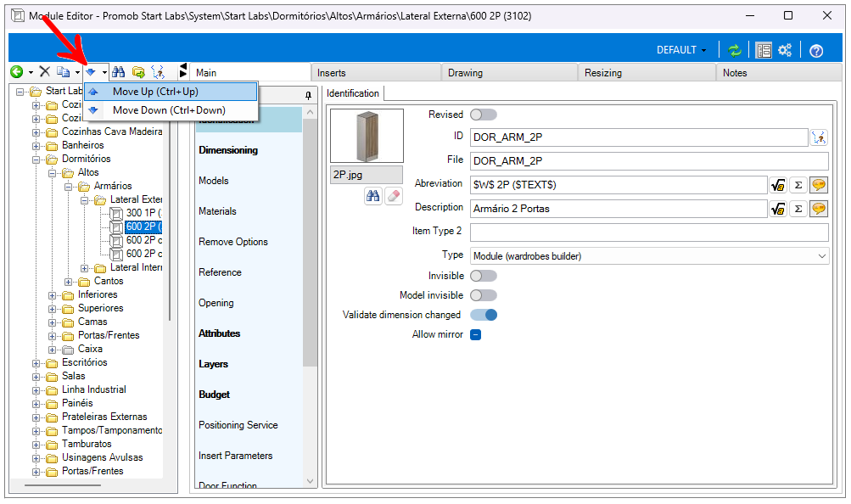Check the Allow mirror checkbox
This screenshot has width=851, height=504.
point(476,334)
